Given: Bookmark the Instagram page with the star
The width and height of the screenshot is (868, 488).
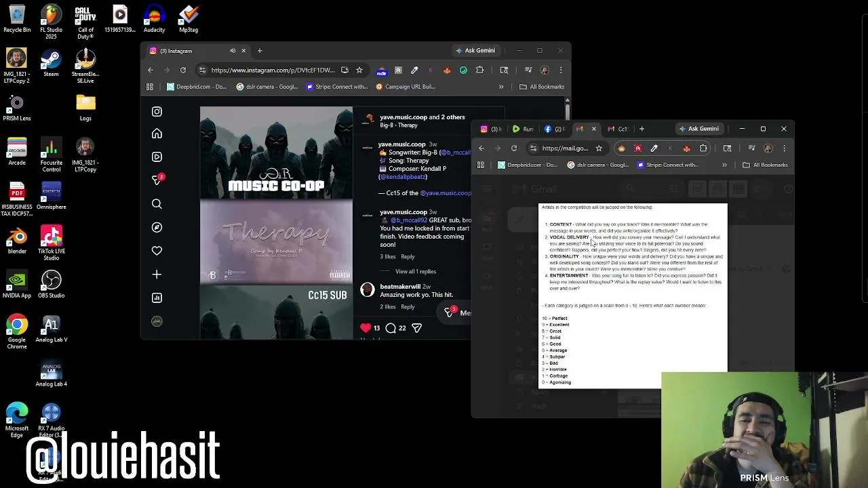Looking at the screenshot, I should pyautogui.click(x=359, y=70).
